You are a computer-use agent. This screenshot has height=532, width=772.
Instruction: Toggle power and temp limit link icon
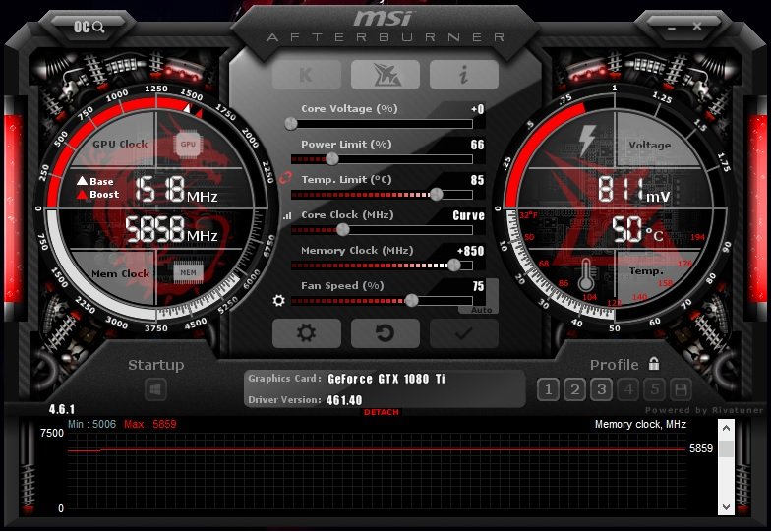[x=285, y=178]
